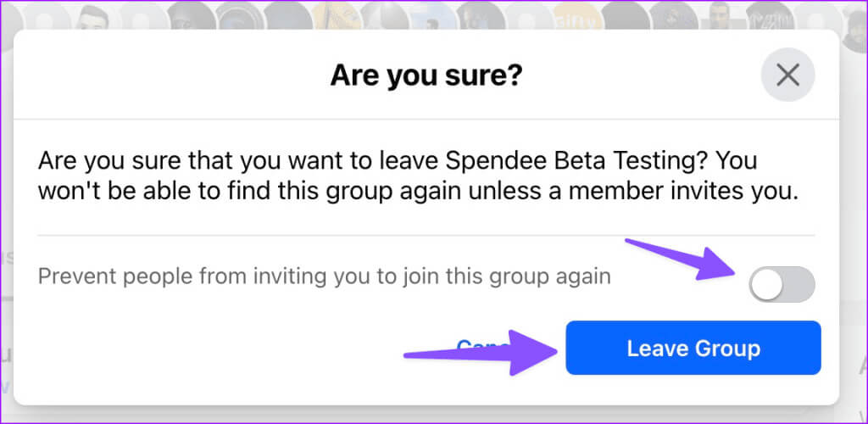Image resolution: width=868 pixels, height=424 pixels.
Task: Click the 'Are you sure?' dialog title
Action: point(426,75)
